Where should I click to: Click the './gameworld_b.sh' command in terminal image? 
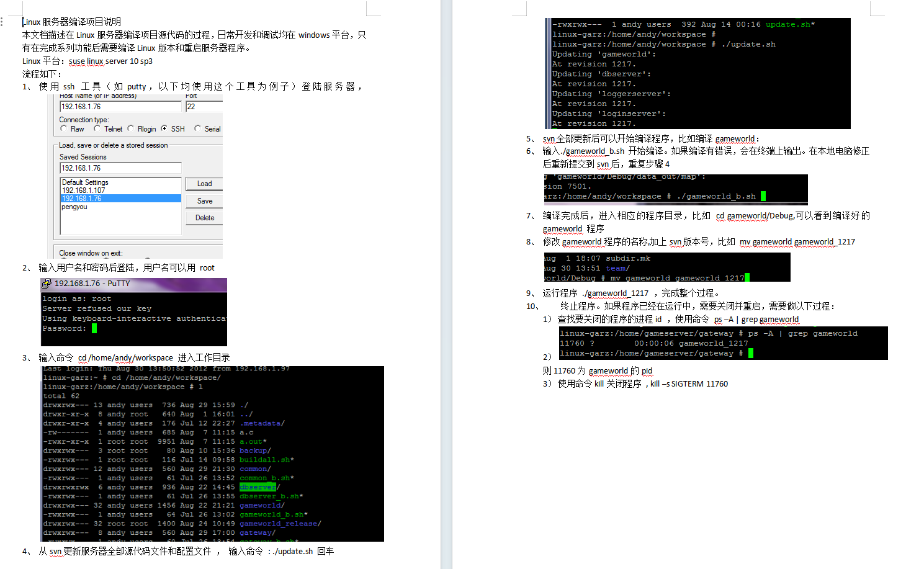pos(716,196)
